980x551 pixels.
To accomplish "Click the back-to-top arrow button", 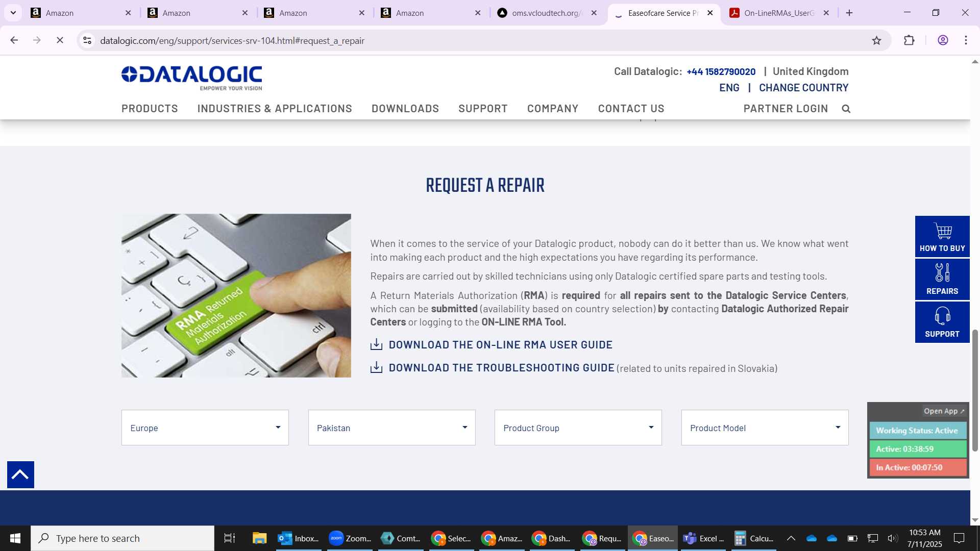I will pos(20,474).
